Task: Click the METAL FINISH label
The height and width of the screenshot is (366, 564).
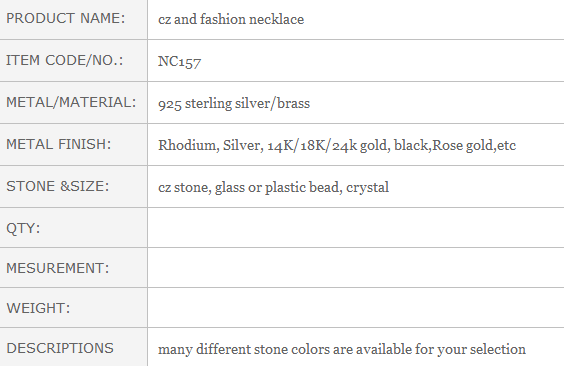Action: point(59,145)
